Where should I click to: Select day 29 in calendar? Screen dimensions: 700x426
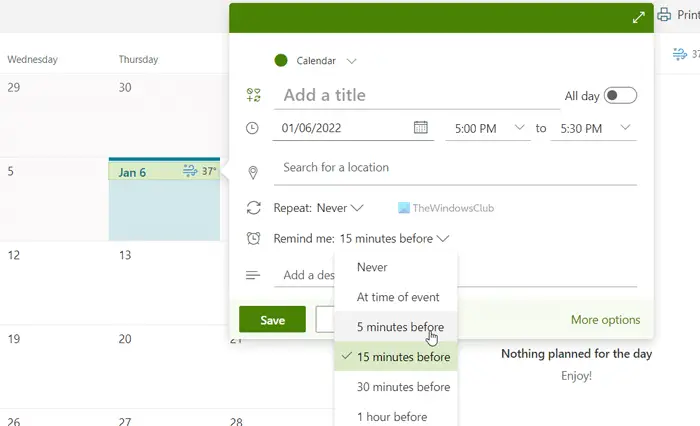click(13, 87)
